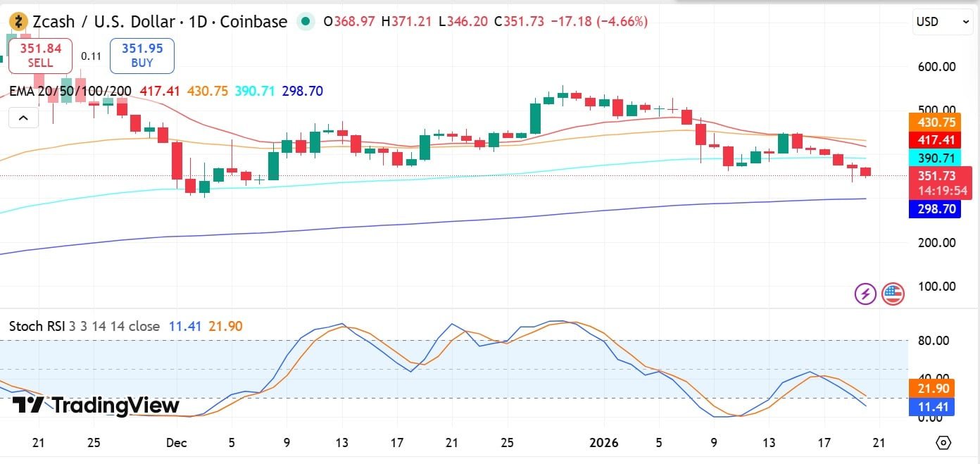Click the US flag icon

coord(893,294)
